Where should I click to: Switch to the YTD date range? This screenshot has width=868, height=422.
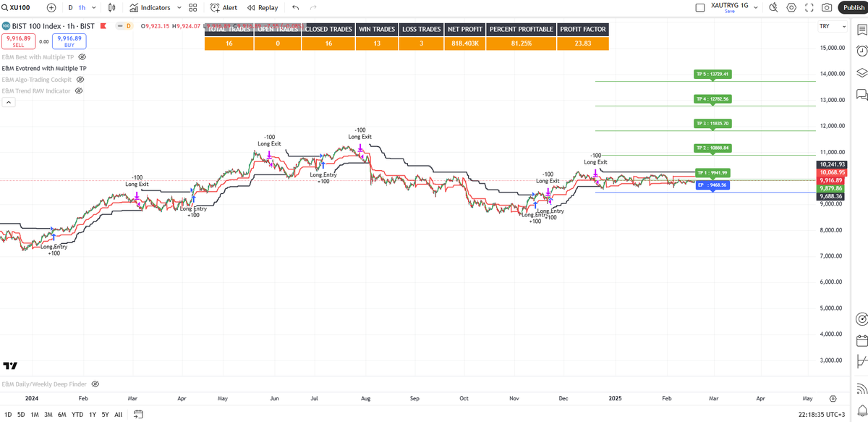click(x=77, y=414)
